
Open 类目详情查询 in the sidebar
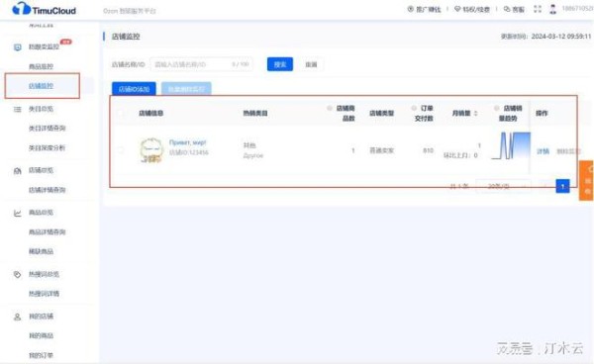(x=47, y=129)
